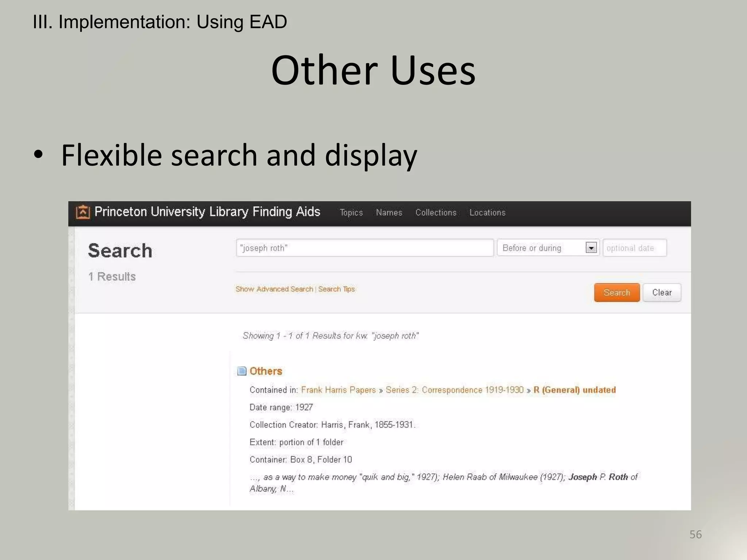
Task: Click Container: Box 8, Folder 10
Action: [x=301, y=460]
